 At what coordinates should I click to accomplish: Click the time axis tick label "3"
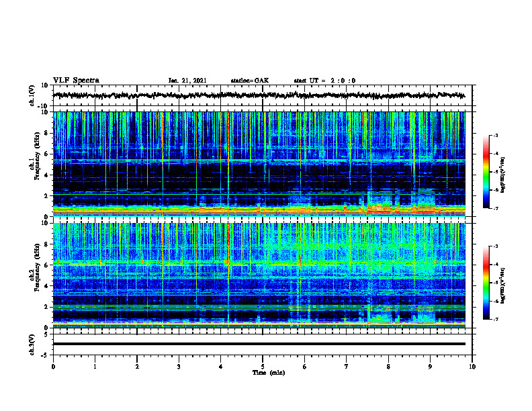179,367
